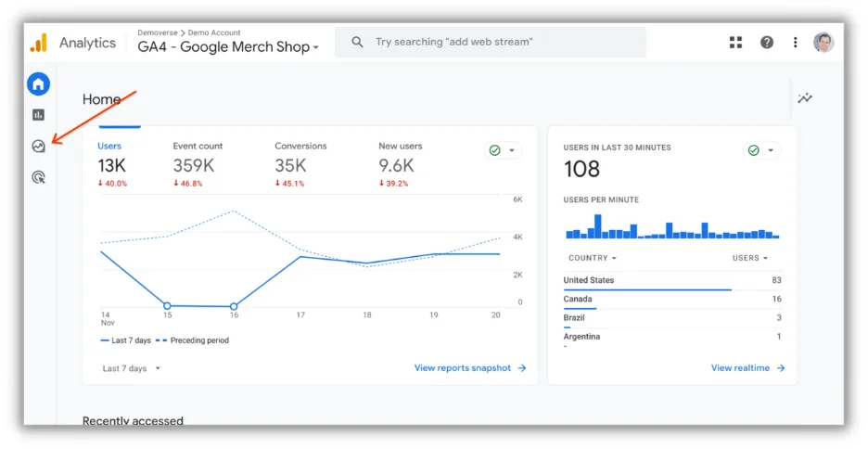The height and width of the screenshot is (449, 868).
Task: Click the Nov 16 data point on chart
Action: click(234, 306)
